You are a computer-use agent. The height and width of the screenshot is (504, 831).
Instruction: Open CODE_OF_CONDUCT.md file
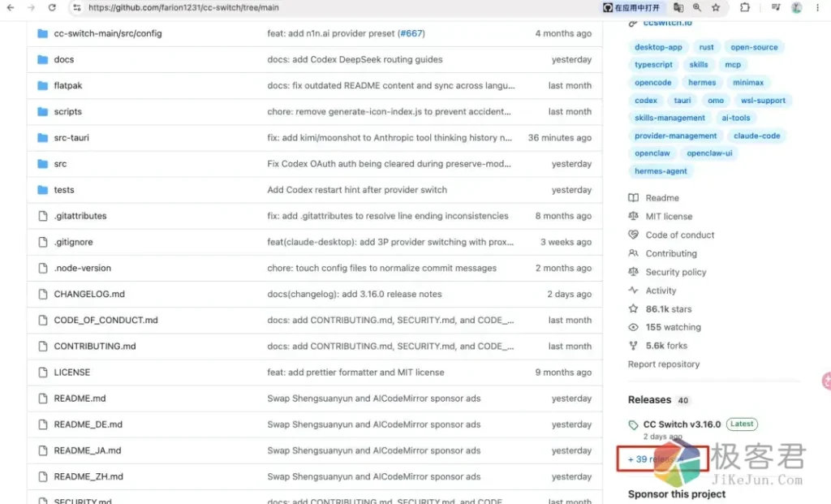(105, 320)
